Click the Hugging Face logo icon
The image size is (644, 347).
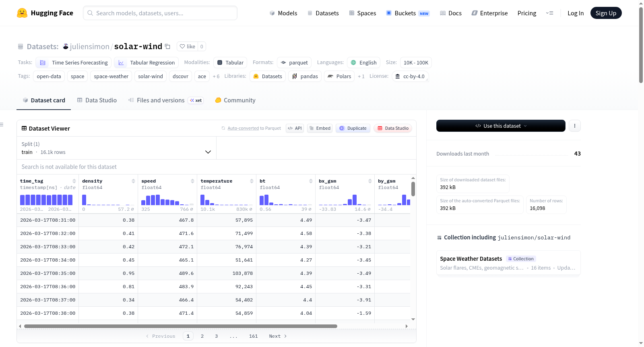click(x=22, y=13)
